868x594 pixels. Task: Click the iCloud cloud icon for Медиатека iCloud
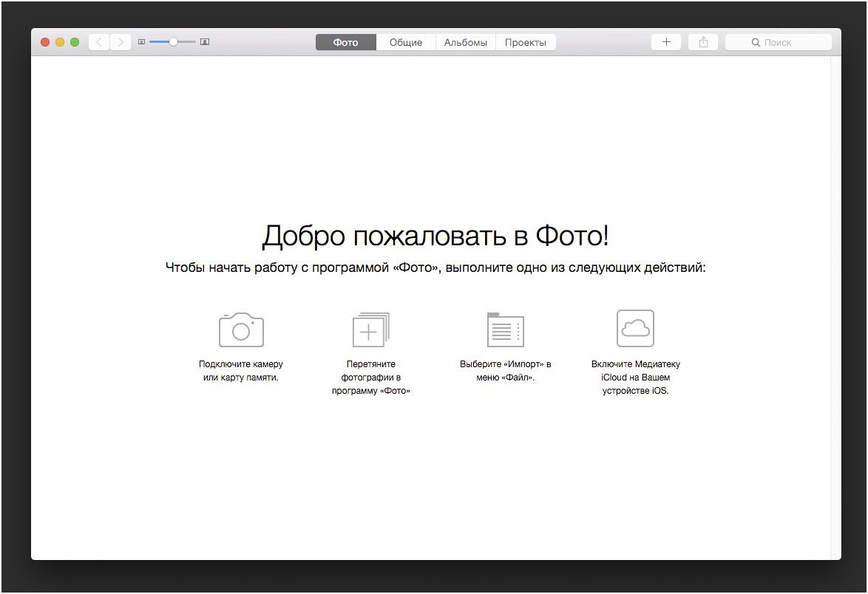pos(634,327)
